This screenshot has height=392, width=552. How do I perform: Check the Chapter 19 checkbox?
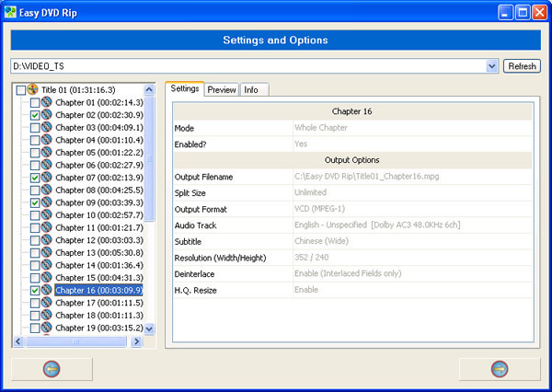click(x=35, y=328)
